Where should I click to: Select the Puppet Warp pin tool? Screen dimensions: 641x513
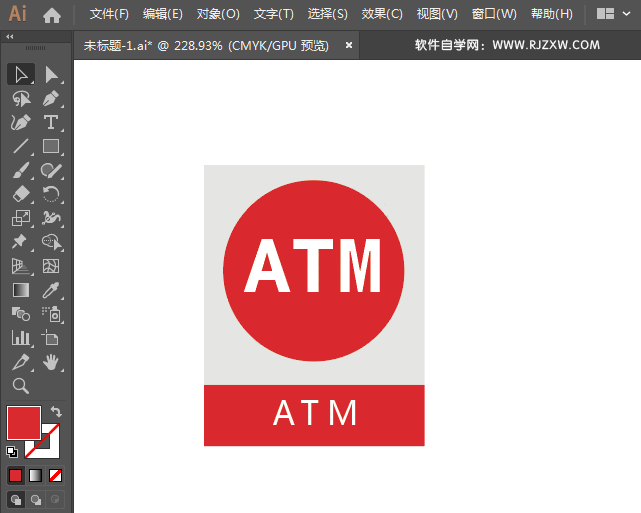(21, 242)
